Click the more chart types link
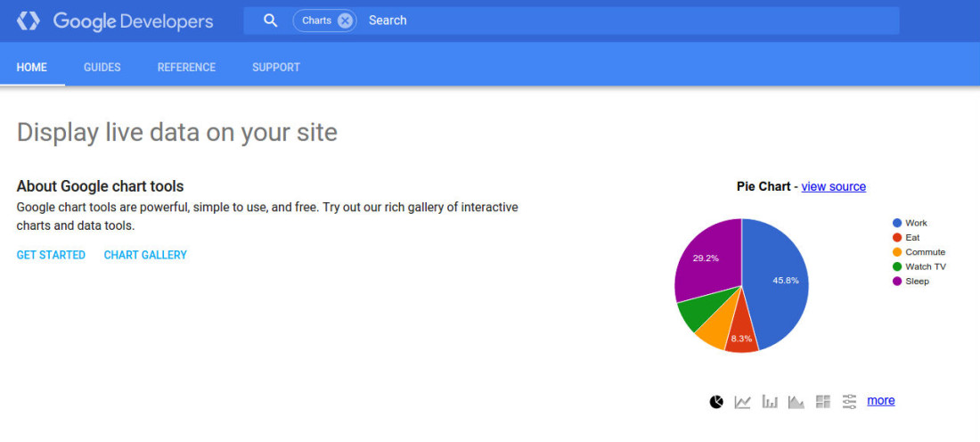Image resolution: width=980 pixels, height=442 pixels. coord(880,400)
